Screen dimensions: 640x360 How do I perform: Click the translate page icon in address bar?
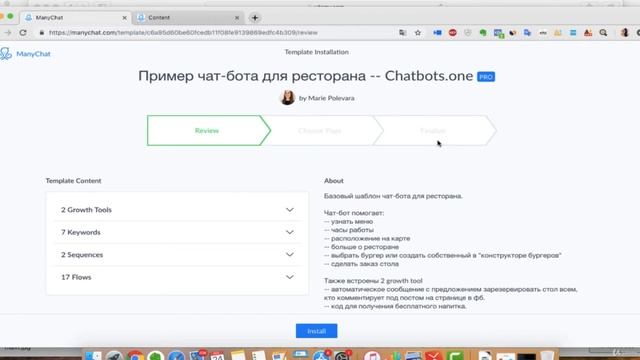pos(402,33)
